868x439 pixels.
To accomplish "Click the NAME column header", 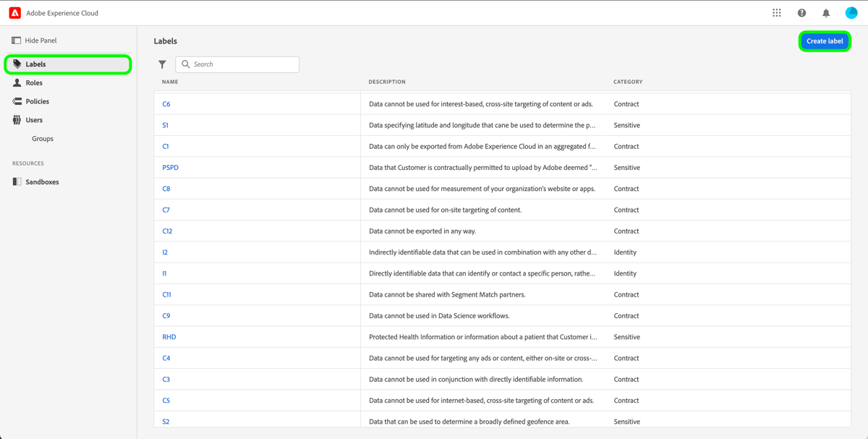I will coord(169,82).
